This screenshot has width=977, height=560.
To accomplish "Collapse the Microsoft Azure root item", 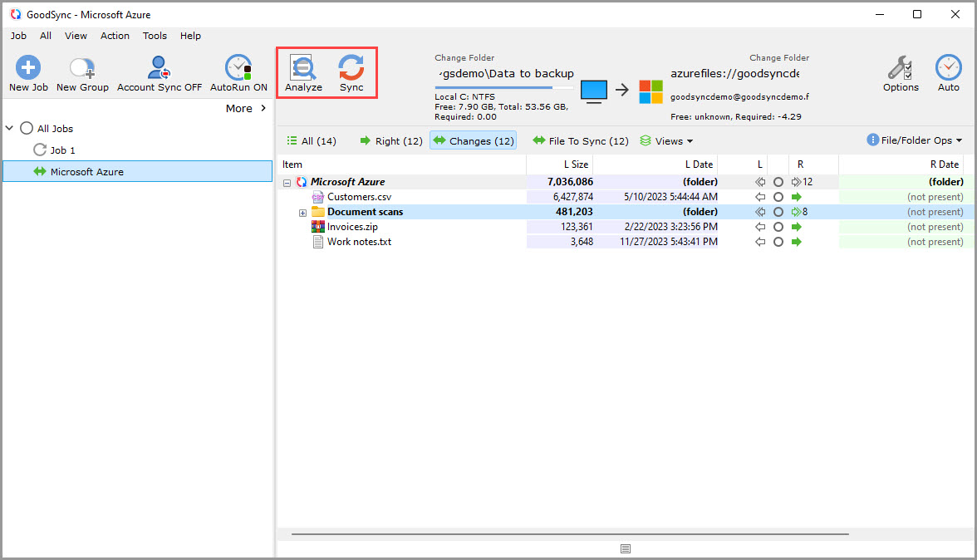I will [x=287, y=181].
